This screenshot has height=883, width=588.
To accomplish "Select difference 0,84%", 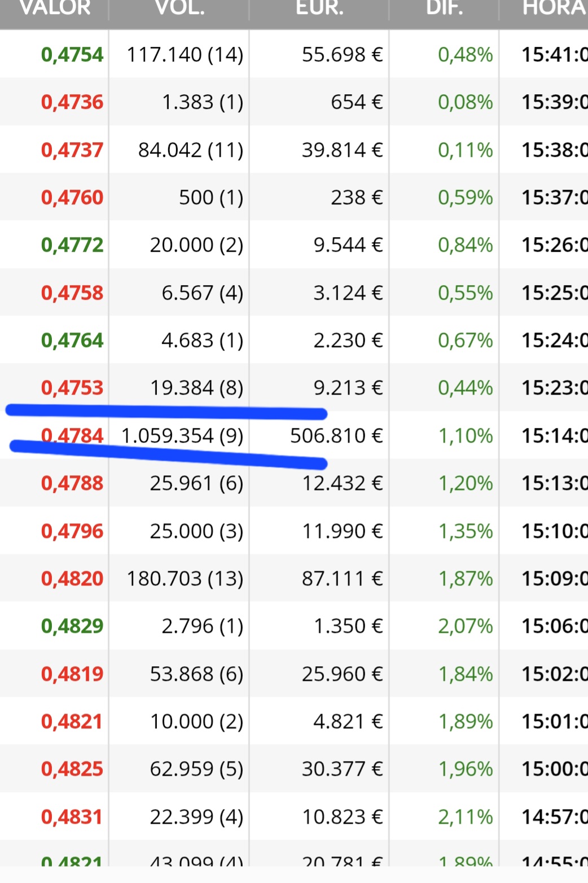I will (x=466, y=245).
